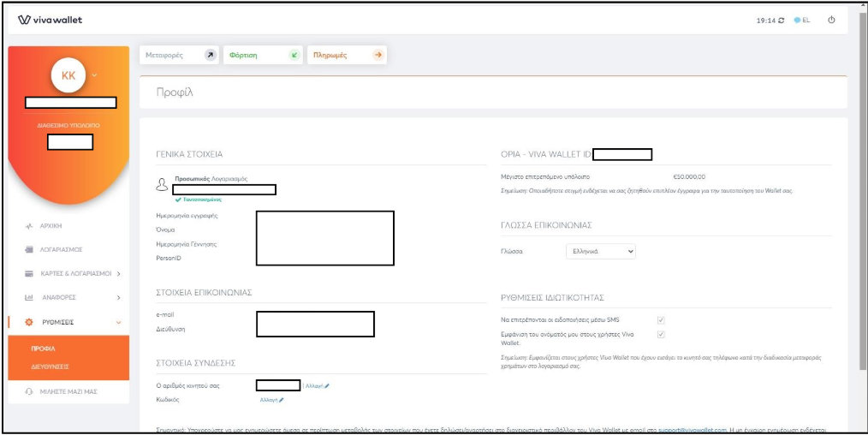Click the KK avatar circle
Screen dimensions: 868x435
tap(68, 76)
